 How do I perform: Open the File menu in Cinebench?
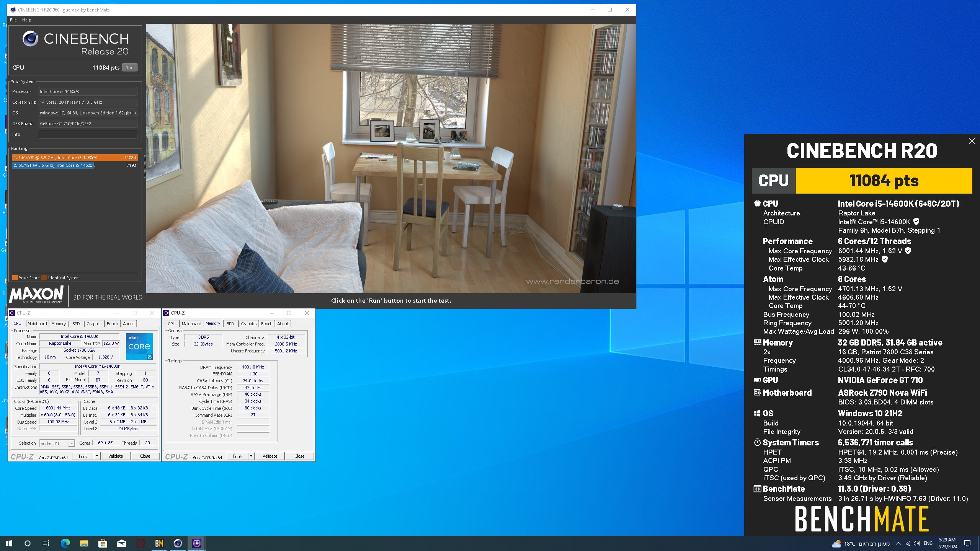[13, 20]
